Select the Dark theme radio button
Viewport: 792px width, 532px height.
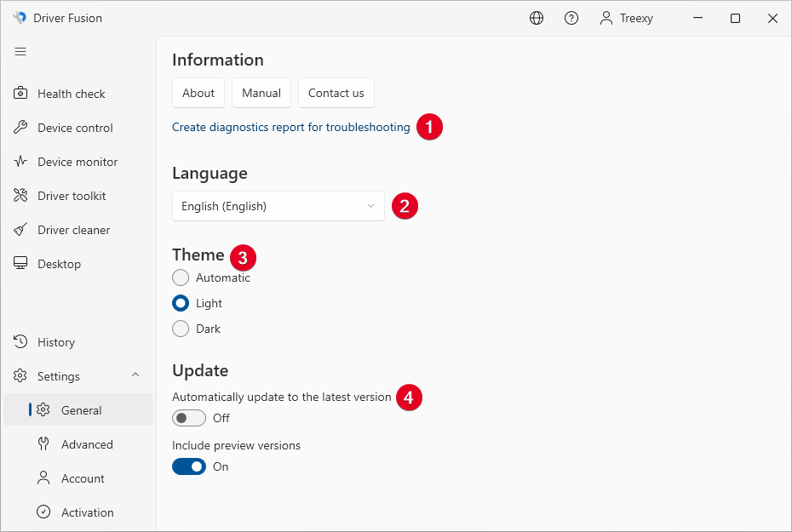[x=181, y=329]
